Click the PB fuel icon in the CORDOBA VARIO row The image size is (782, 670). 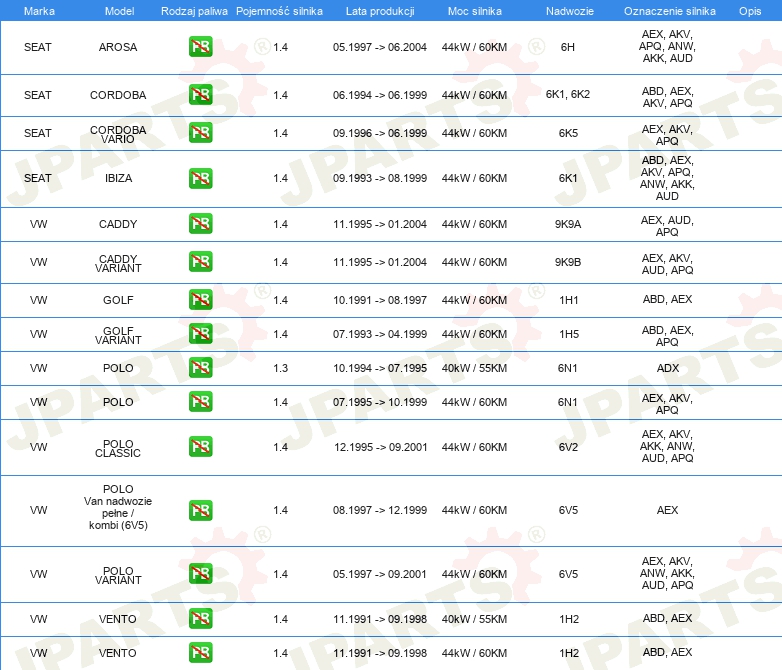click(200, 133)
